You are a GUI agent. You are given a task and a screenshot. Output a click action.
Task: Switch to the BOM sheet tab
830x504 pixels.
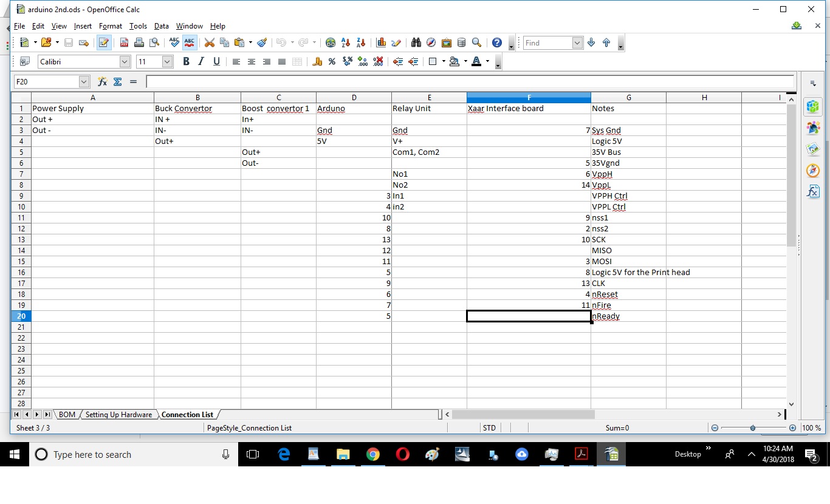coord(67,415)
